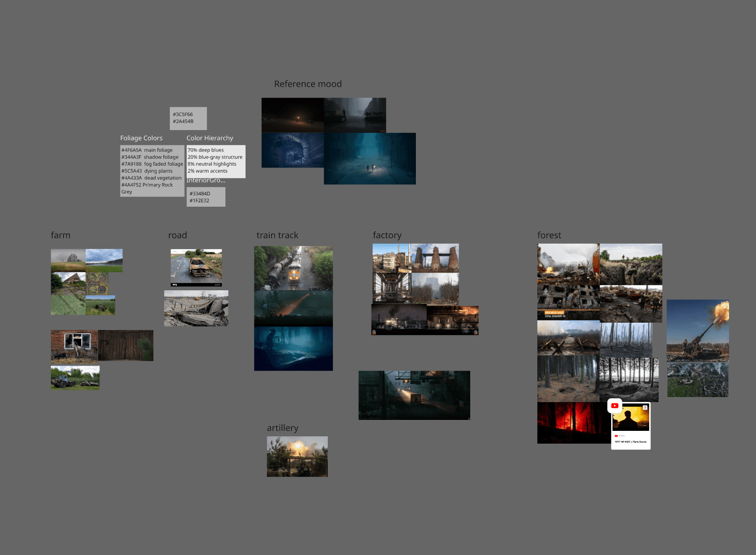Click the '8% neutral highlights' line
Screen dimensions: 756x555
[212, 164]
